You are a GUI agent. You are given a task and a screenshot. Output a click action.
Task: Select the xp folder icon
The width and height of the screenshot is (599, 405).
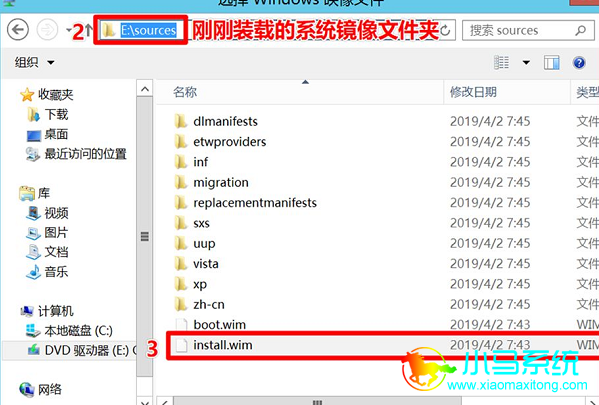click(181, 284)
